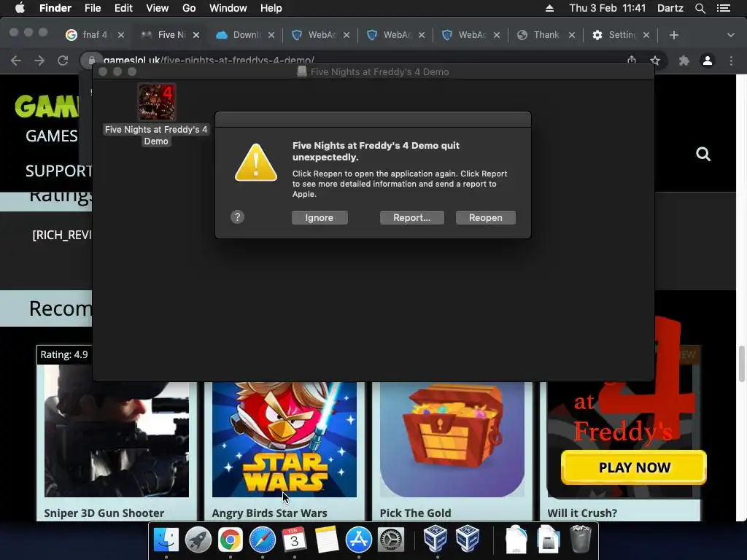Open the Help menu
747x560 pixels.
click(271, 8)
